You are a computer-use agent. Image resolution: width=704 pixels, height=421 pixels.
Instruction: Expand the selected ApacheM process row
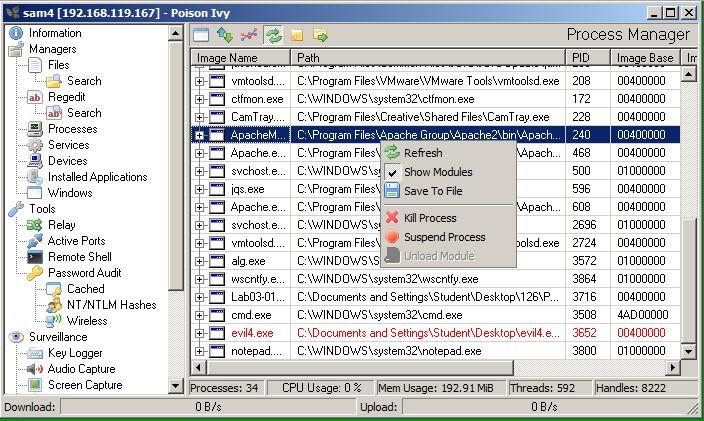199,135
